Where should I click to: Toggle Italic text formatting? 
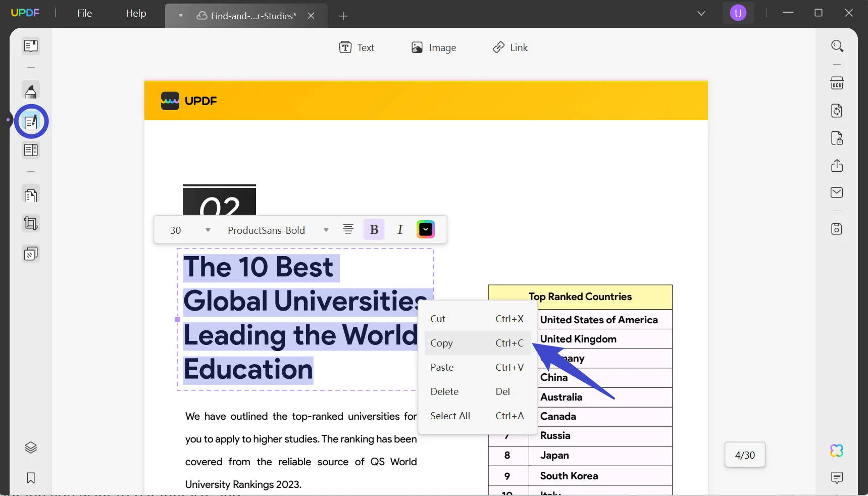400,230
